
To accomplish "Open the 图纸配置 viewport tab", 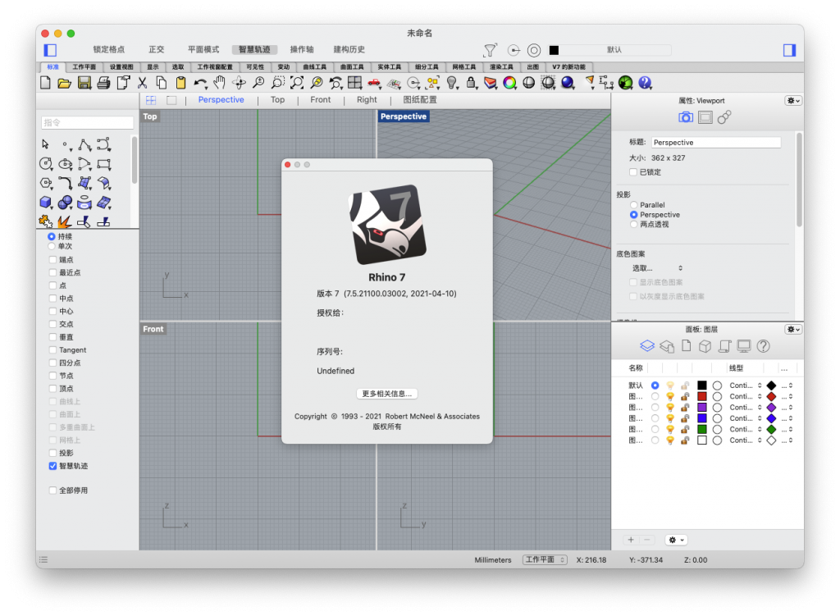I will pyautogui.click(x=420, y=99).
